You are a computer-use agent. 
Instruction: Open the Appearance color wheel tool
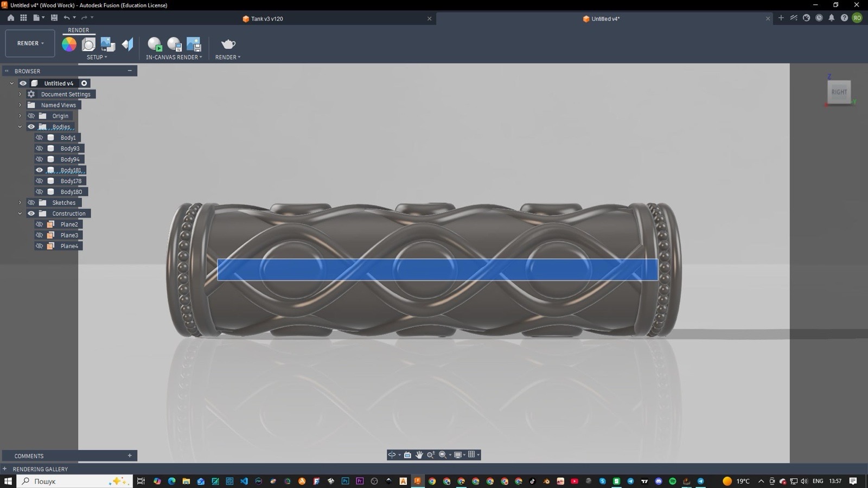click(69, 44)
